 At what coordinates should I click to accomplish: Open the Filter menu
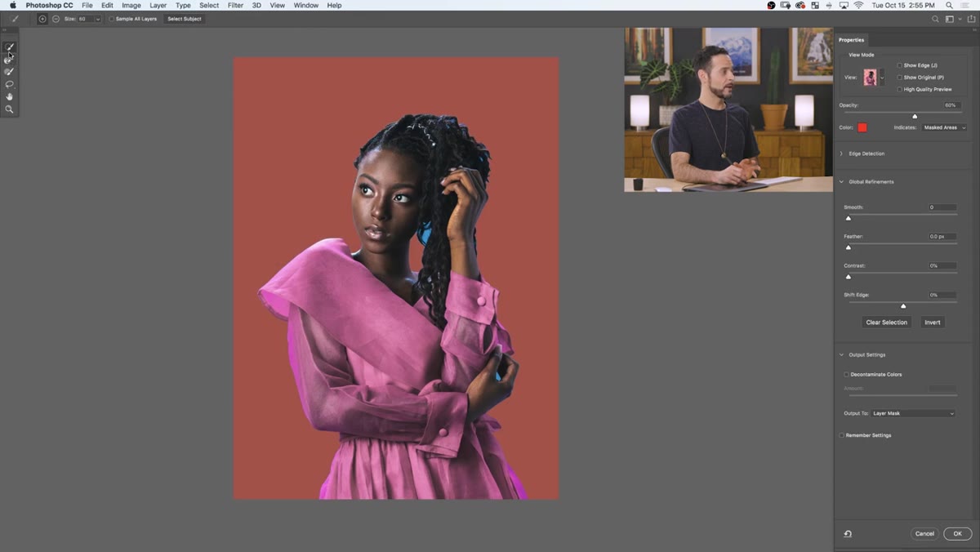click(235, 5)
